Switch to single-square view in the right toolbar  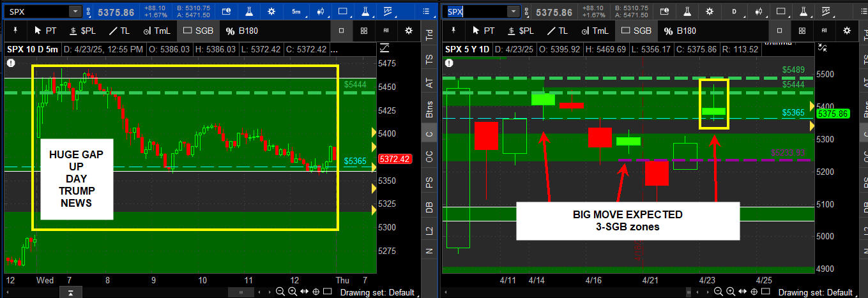coord(779,30)
